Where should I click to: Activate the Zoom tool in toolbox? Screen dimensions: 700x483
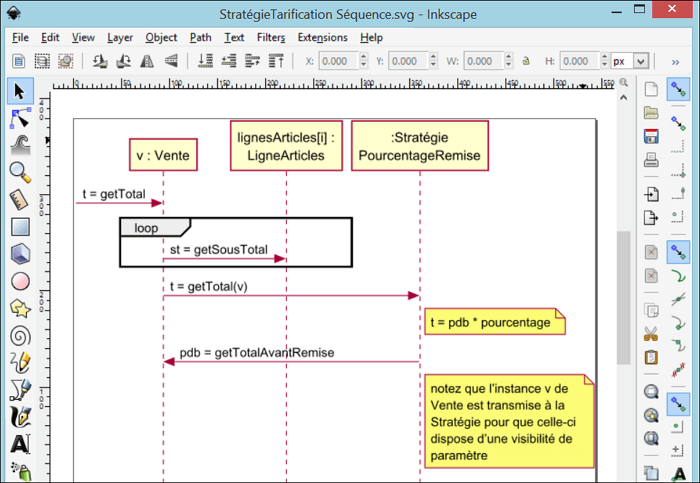coord(20,172)
